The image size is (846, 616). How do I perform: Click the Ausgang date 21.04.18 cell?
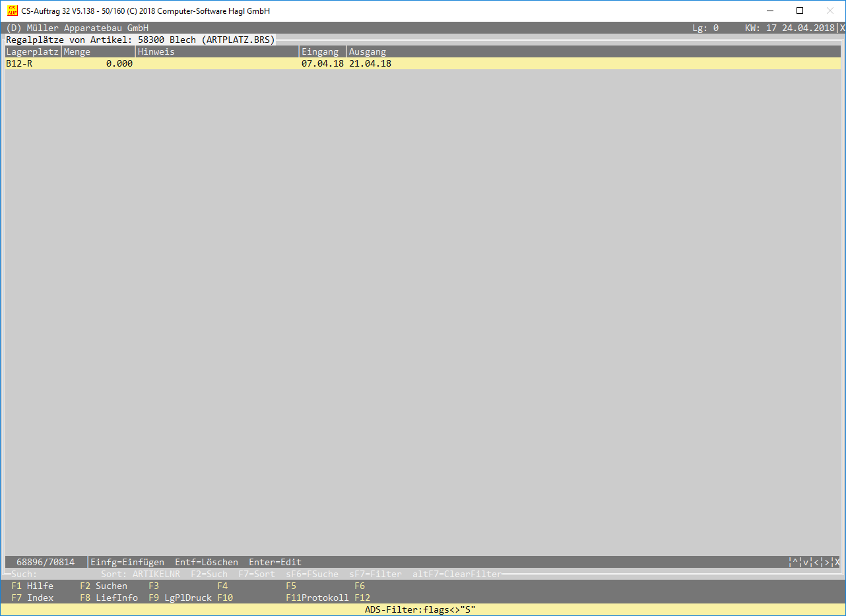click(370, 64)
